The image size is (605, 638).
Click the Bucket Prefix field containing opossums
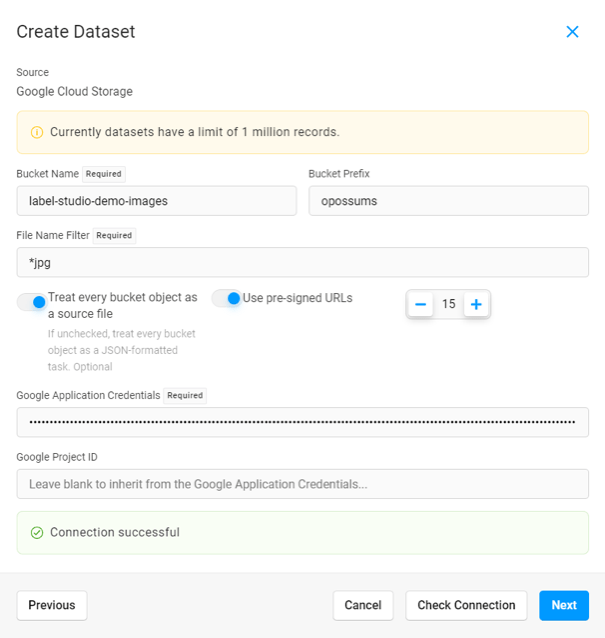[448, 201]
